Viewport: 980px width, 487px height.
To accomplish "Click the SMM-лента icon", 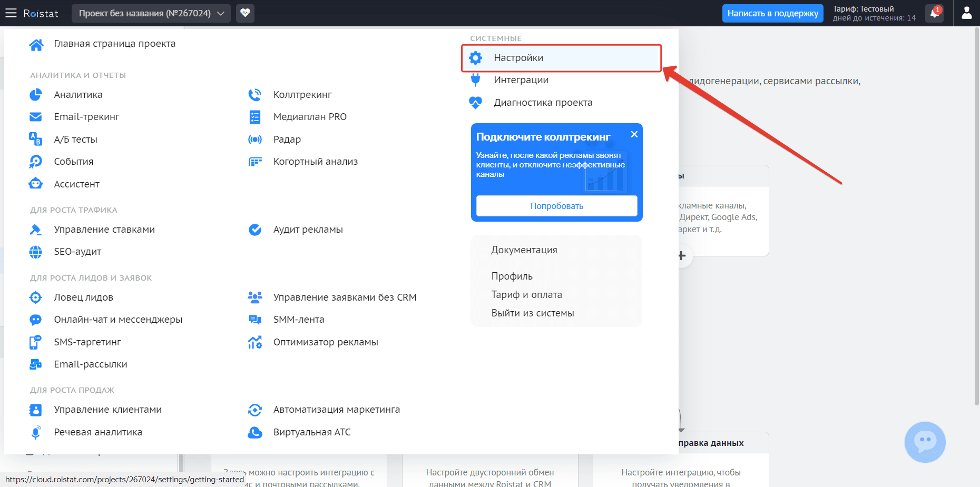I will pyautogui.click(x=255, y=320).
